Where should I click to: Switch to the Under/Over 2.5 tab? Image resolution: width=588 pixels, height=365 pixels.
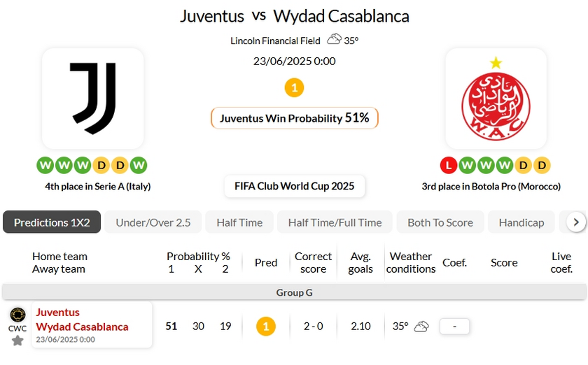(153, 222)
